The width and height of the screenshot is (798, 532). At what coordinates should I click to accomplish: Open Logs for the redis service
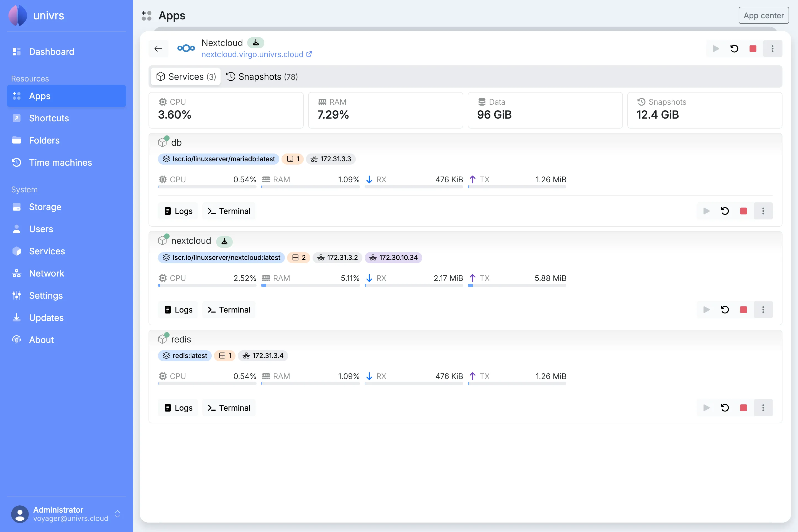[x=178, y=408]
